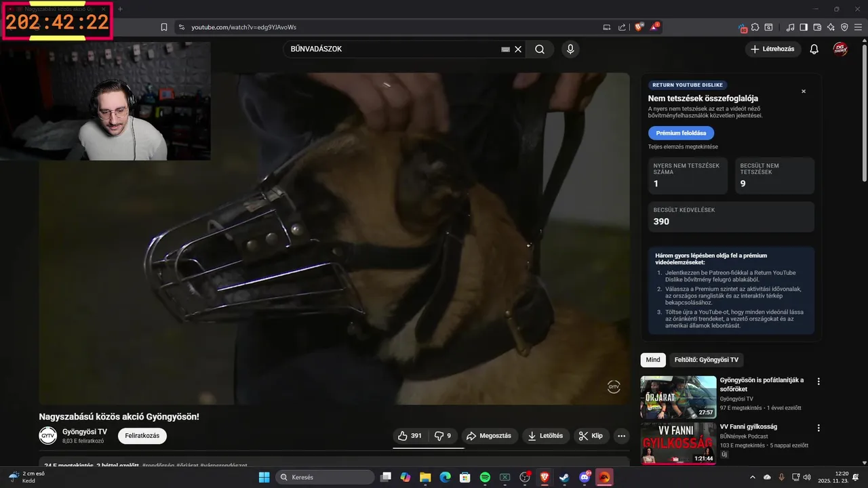Open the ŐRJÁRAT video thumbnail
868x488 pixels.
[678, 397]
